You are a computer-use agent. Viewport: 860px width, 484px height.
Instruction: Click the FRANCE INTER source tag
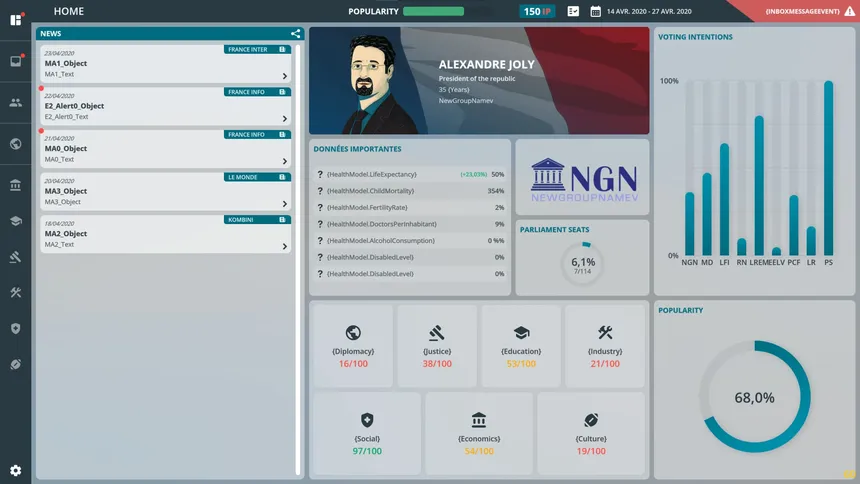pos(257,49)
